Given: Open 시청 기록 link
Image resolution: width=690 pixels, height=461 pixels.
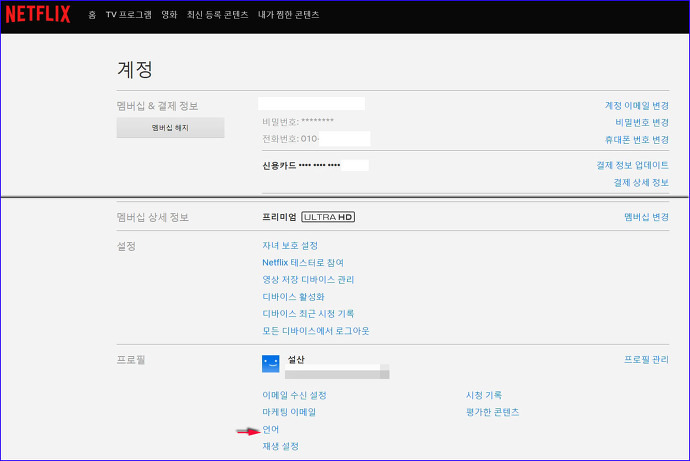Looking at the screenshot, I should coord(484,395).
